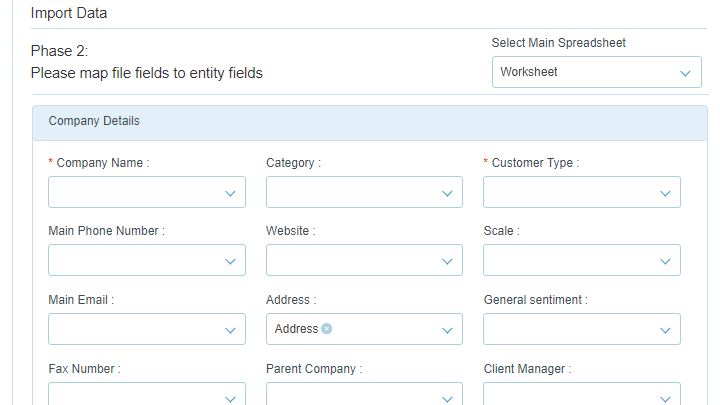The width and height of the screenshot is (720, 405).
Task: Expand the Main Email dropdown
Action: click(x=147, y=329)
